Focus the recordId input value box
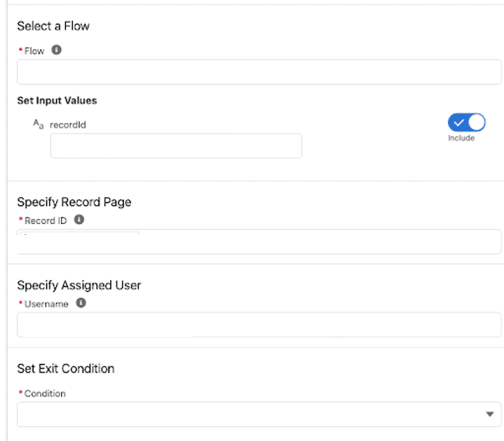This screenshot has width=504, height=441. point(176,146)
